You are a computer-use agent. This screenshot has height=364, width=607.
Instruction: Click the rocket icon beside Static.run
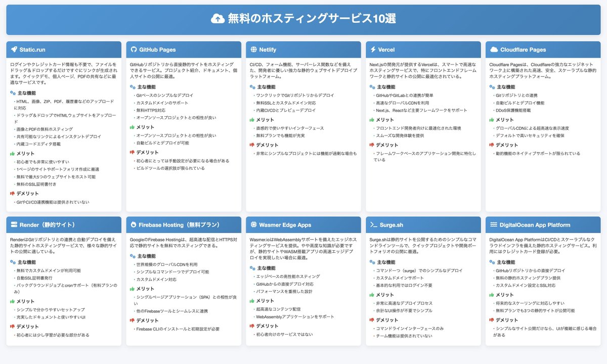click(x=14, y=50)
